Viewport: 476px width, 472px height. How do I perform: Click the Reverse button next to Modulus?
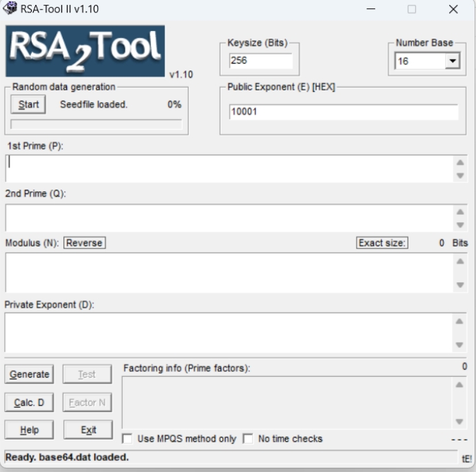[x=84, y=243]
